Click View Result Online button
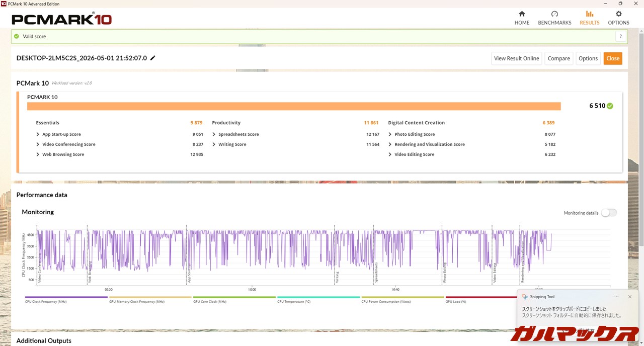Viewport: 644px width, 346px height. (x=517, y=58)
